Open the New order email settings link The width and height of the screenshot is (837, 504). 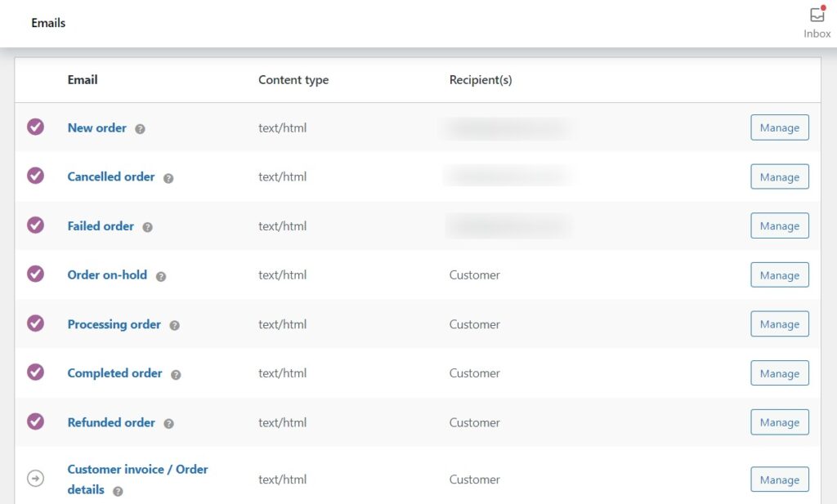pyautogui.click(x=97, y=127)
